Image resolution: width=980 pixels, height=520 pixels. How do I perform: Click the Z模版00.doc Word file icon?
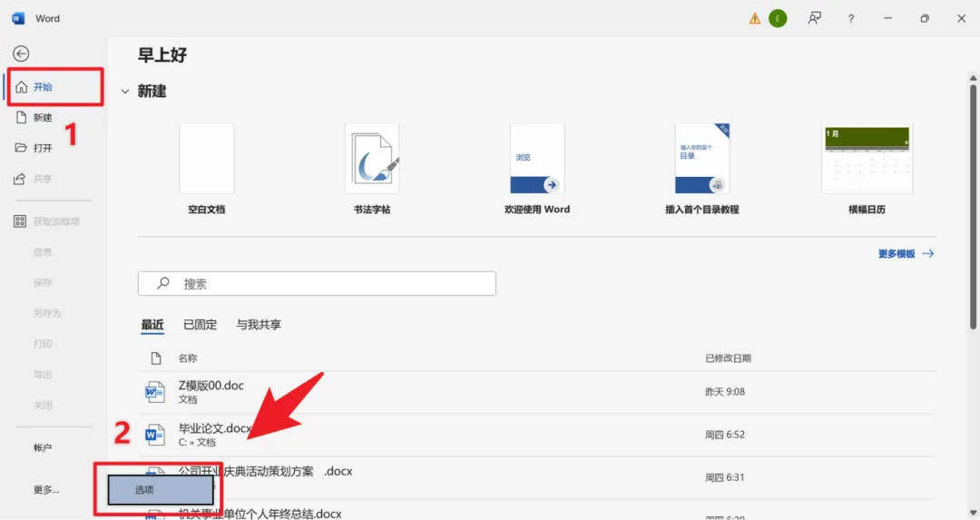point(154,392)
